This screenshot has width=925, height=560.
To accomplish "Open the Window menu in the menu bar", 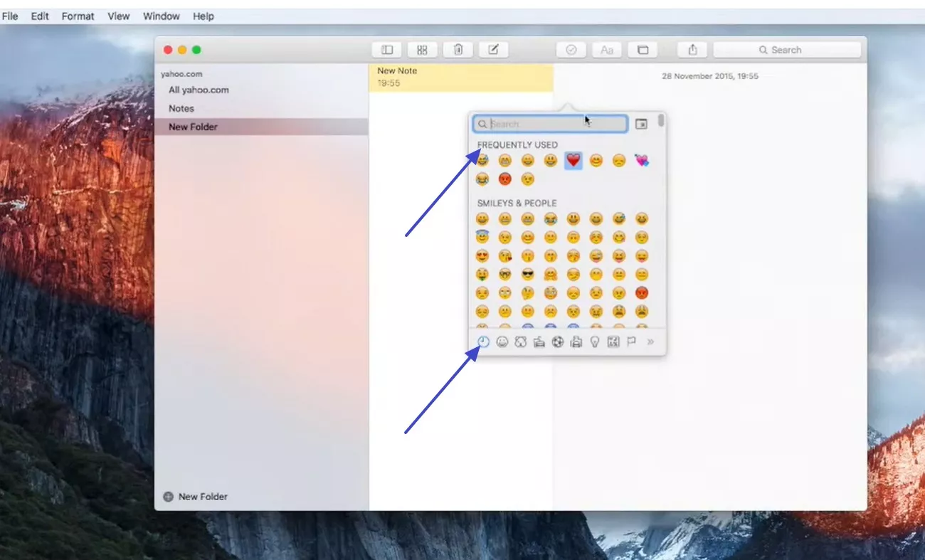I will coord(161,16).
